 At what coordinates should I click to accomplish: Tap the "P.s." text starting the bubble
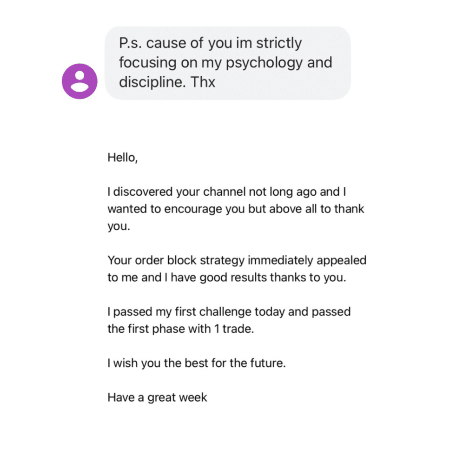coord(131,43)
